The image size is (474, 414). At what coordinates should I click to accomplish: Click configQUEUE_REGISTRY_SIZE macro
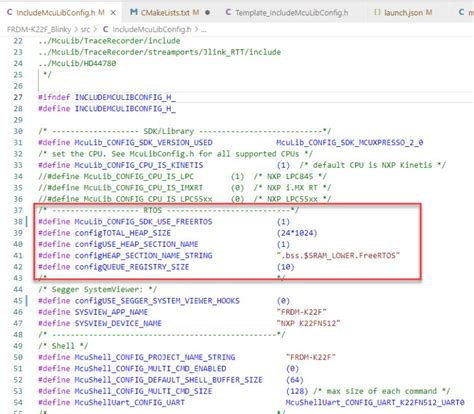click(132, 267)
